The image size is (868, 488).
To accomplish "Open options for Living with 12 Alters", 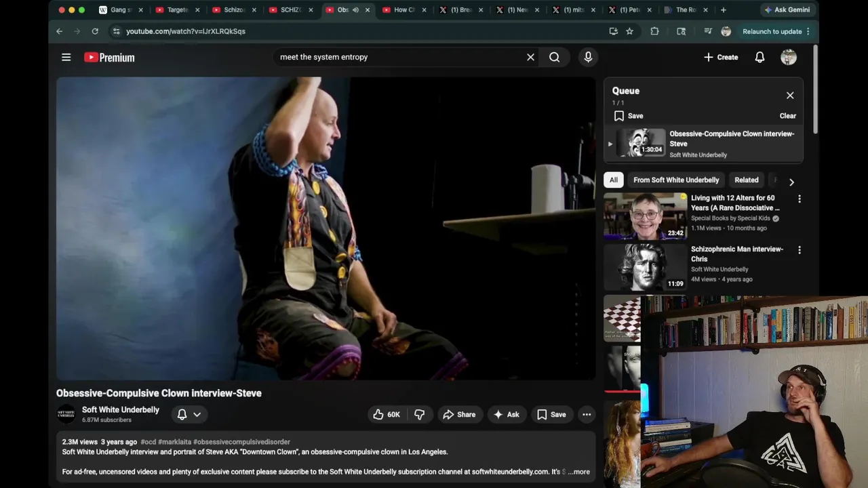I will click(799, 199).
